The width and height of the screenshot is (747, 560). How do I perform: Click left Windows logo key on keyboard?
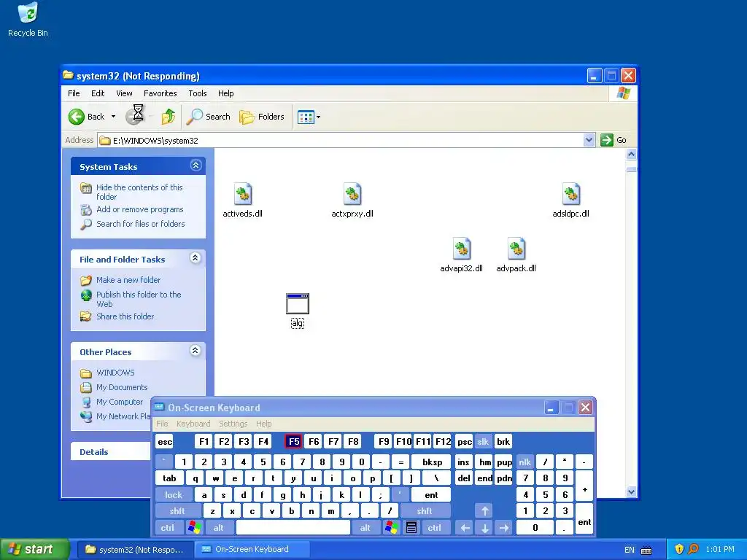coord(194,527)
